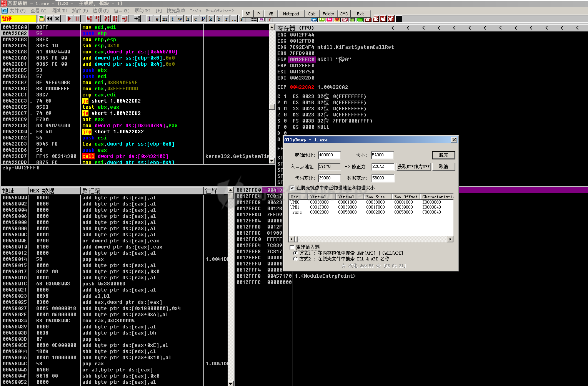Viewport: 588px width, 386px height.
Task: Click right arrow of section list scrollbar
Action: [450, 239]
